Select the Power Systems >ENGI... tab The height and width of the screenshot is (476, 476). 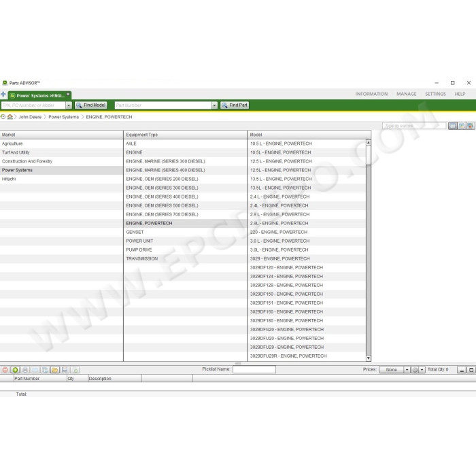tap(38, 96)
